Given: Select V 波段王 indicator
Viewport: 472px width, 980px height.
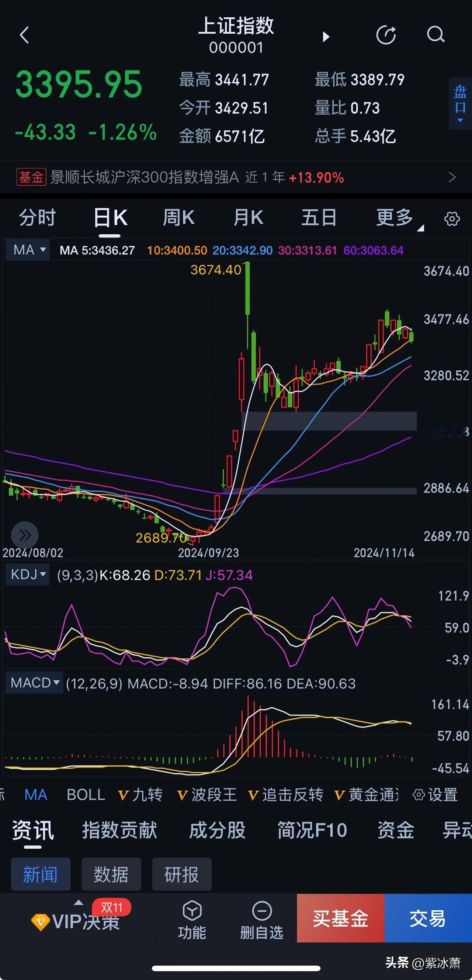Looking at the screenshot, I should [x=207, y=795].
